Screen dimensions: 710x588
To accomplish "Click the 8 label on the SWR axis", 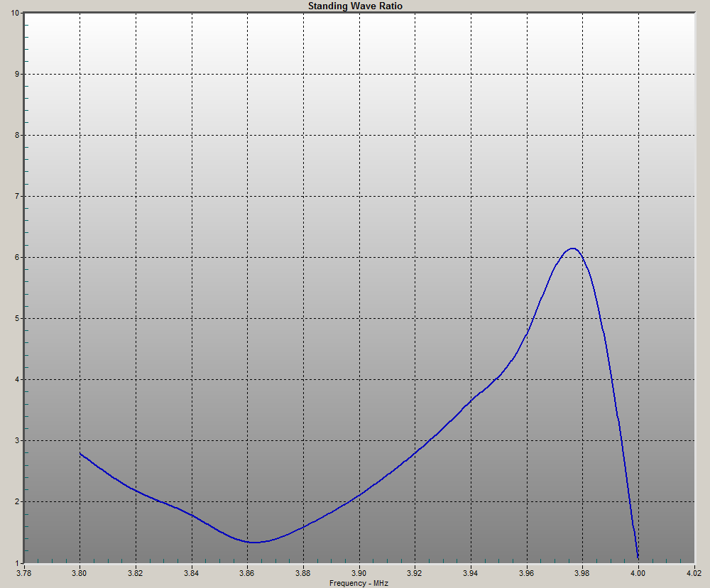I will click(x=18, y=135).
